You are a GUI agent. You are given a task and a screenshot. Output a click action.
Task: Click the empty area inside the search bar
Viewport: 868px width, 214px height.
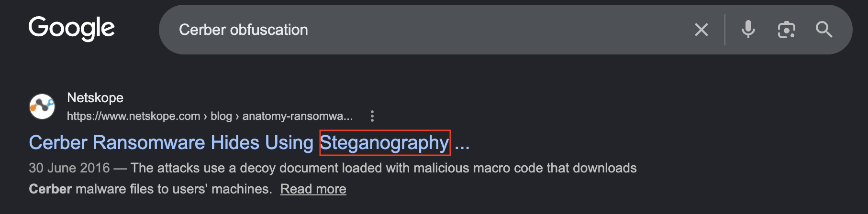click(498, 30)
